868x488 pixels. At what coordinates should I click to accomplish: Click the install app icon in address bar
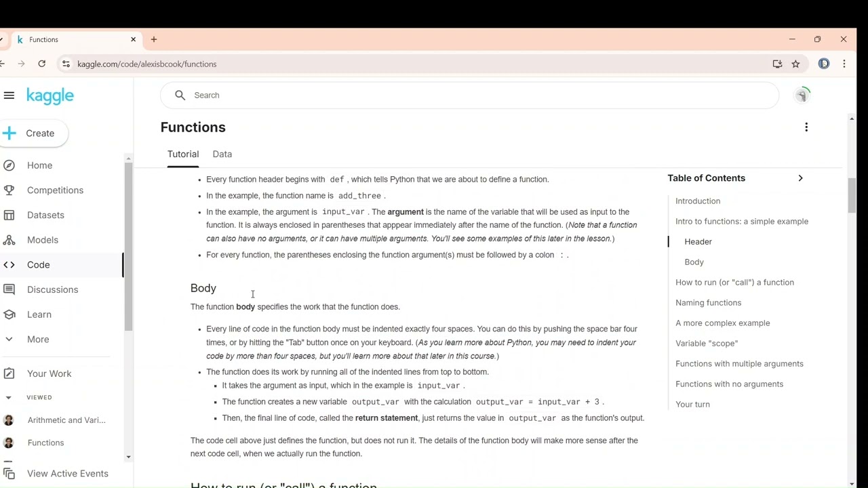click(777, 64)
